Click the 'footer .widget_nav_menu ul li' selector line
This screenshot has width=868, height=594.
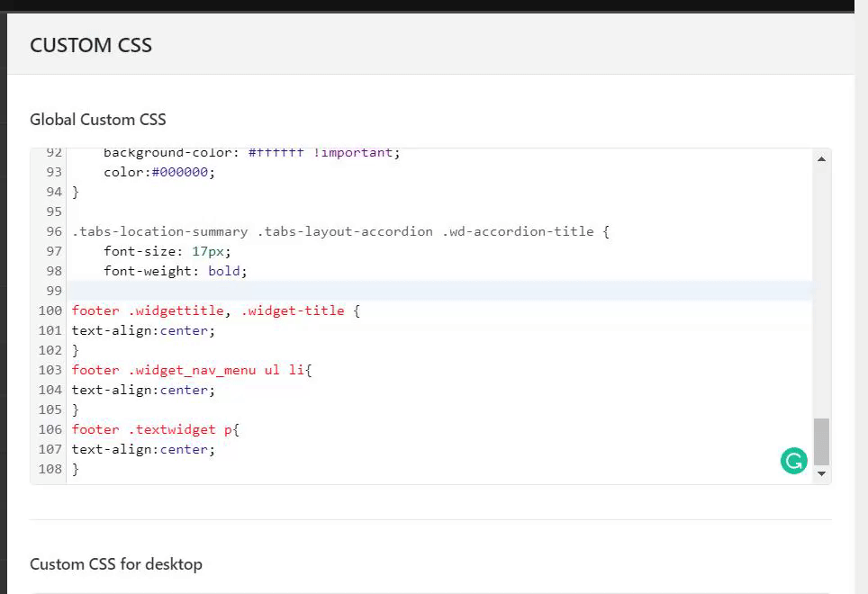pos(191,370)
